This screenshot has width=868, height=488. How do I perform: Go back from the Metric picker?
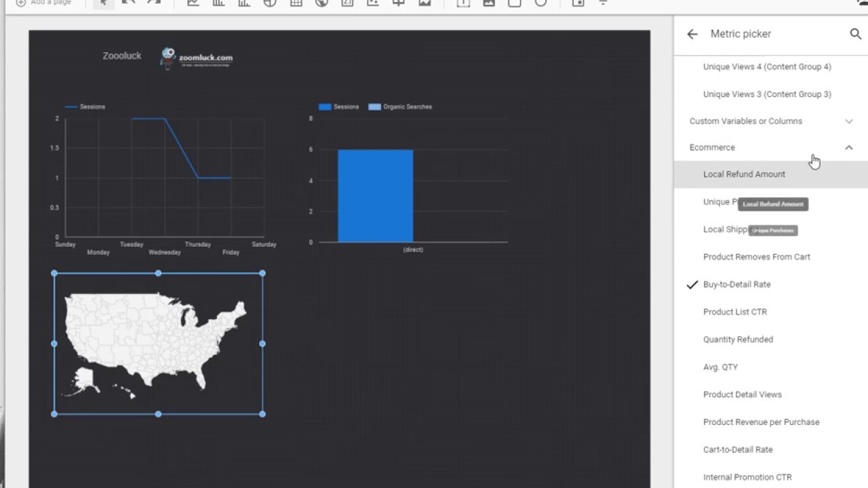[692, 34]
